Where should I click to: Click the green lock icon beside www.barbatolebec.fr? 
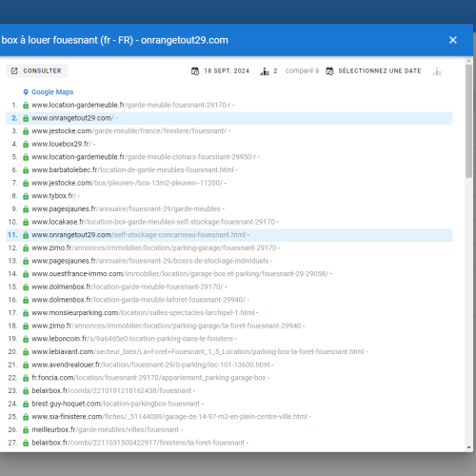pos(26,170)
